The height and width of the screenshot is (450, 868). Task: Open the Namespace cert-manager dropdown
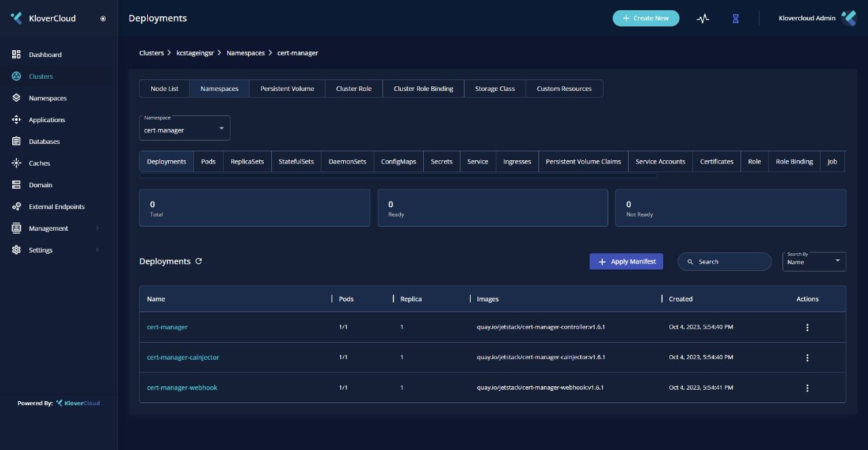click(184, 128)
